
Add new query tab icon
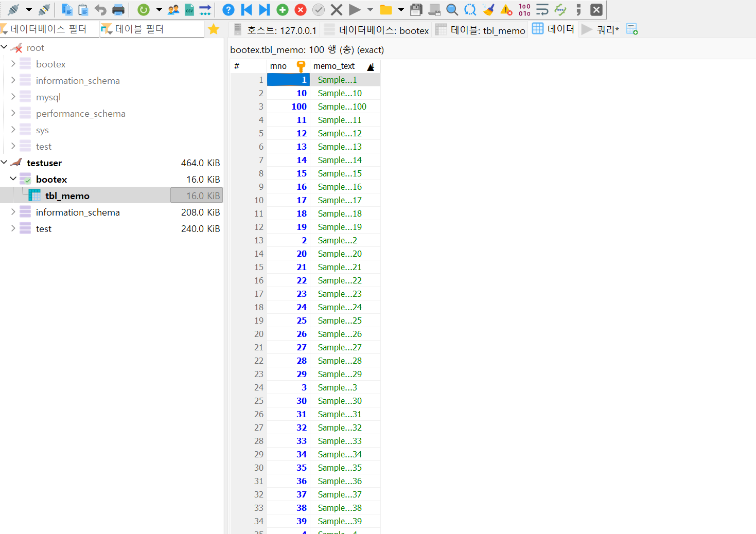[x=632, y=29]
